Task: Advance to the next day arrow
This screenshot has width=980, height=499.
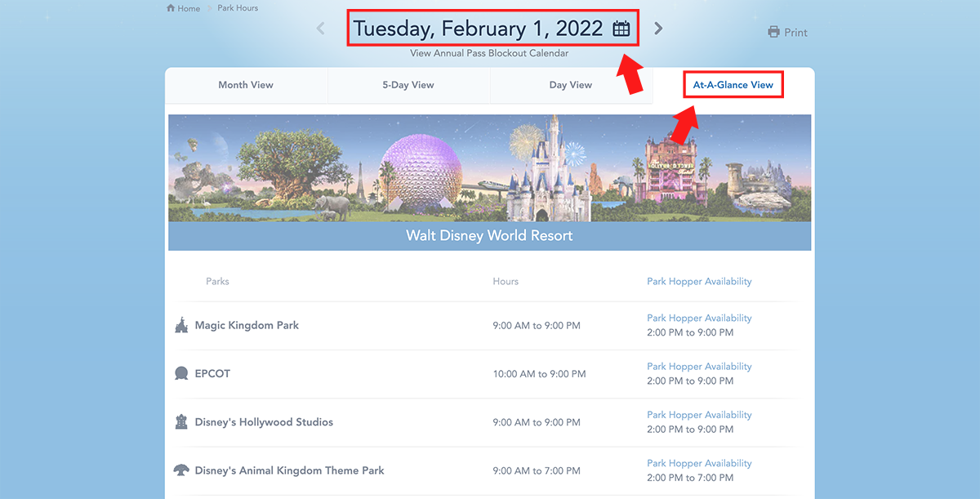Action: (x=658, y=29)
